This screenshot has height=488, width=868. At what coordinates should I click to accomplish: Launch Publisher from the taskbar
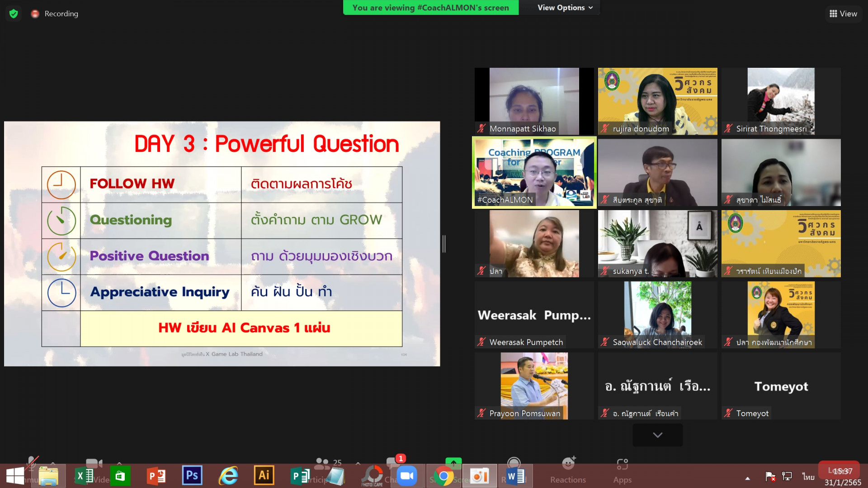click(300, 476)
